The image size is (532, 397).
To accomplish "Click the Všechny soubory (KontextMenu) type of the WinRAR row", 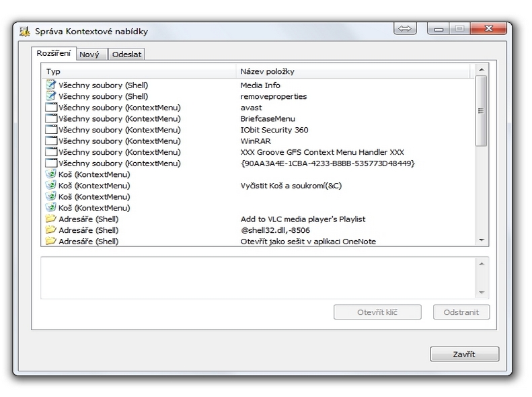I will (x=120, y=141).
